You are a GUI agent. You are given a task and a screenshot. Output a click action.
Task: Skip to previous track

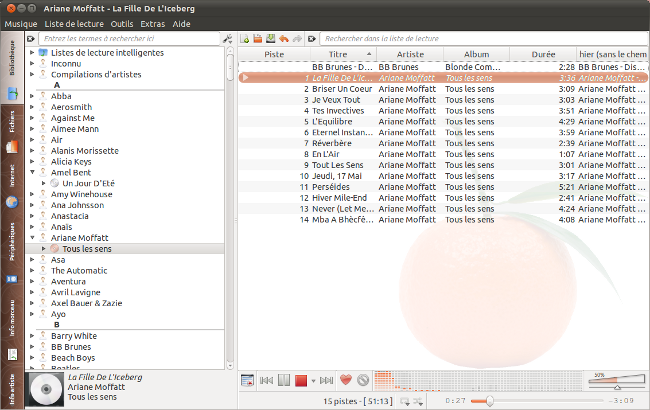[266, 380]
